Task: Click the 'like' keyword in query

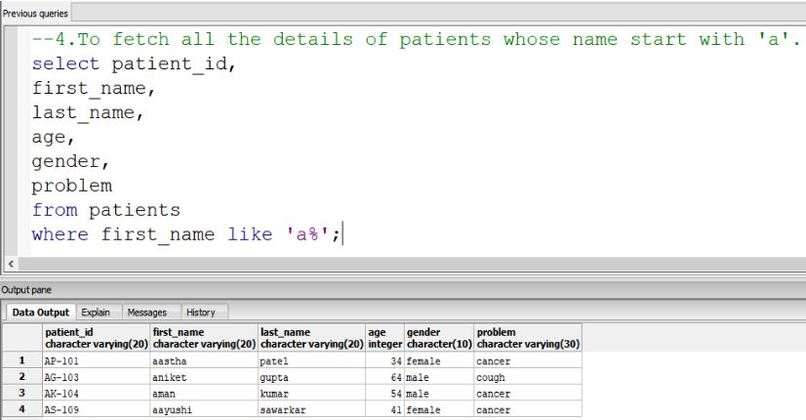Action: (x=250, y=234)
